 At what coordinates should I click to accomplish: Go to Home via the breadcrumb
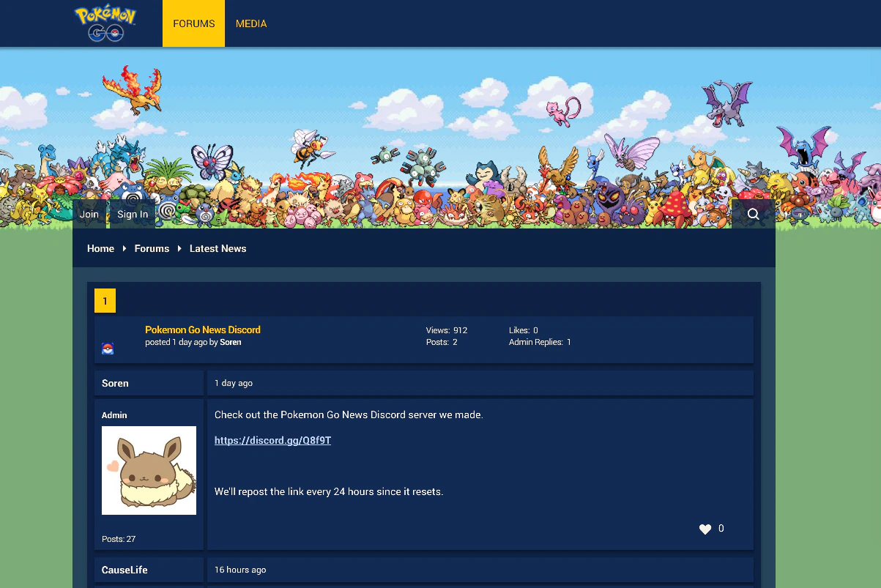[x=100, y=248]
